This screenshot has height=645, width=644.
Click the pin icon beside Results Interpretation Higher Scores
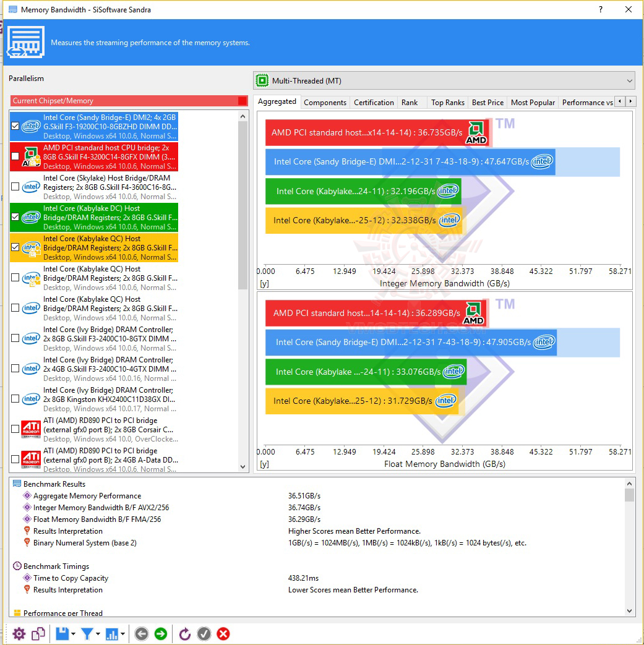pos(27,531)
